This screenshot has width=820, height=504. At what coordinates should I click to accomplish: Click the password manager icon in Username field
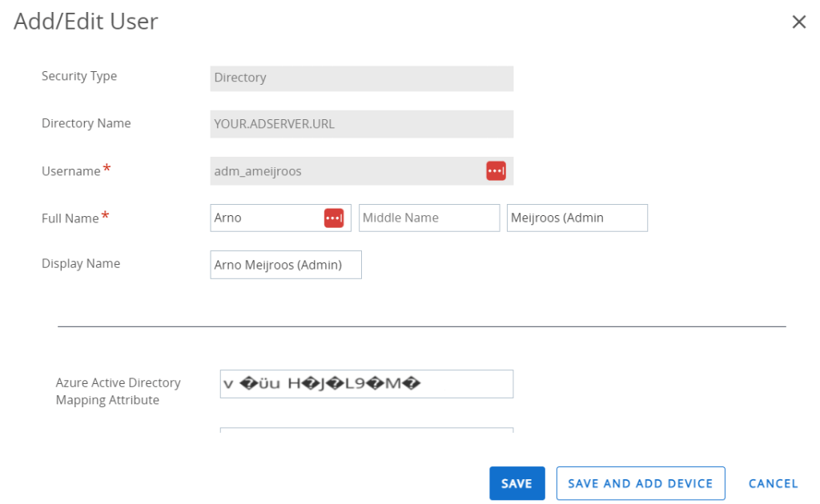tap(496, 171)
